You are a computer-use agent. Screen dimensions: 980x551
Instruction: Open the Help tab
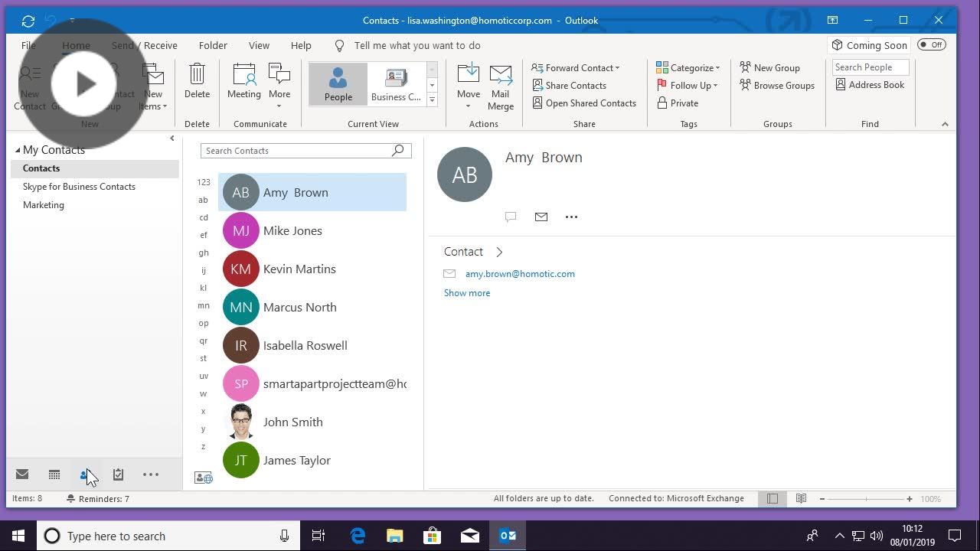pyautogui.click(x=301, y=45)
